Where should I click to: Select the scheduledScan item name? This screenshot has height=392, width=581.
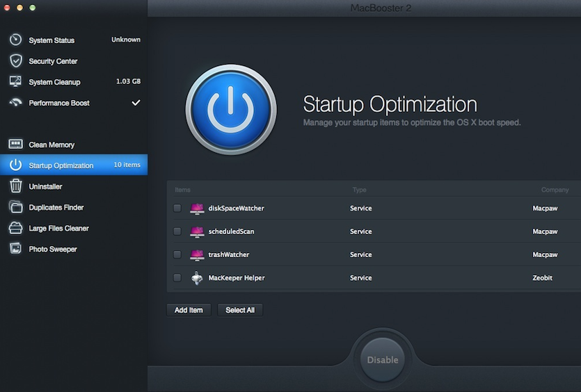[231, 231]
